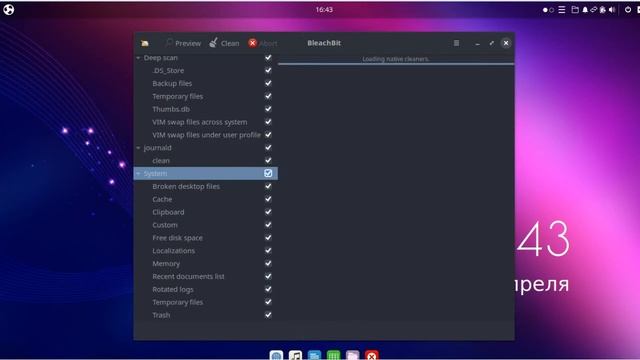Open the BleachBit hamburger menu

(456, 43)
